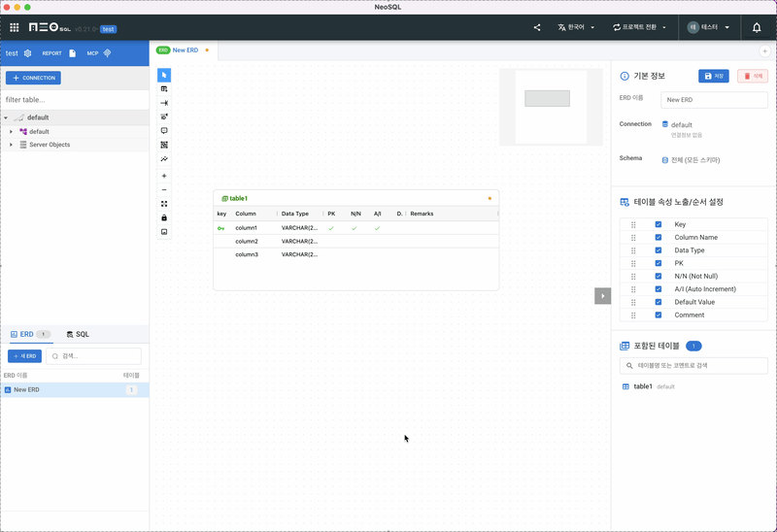Click the add table tool icon
Screen dimensions: 777x532
[164, 88]
